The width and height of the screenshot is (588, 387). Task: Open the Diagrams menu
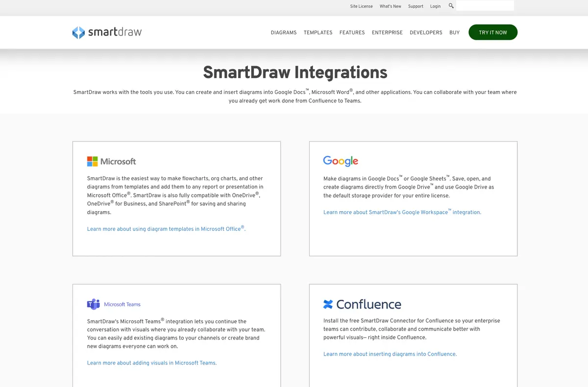click(x=284, y=33)
